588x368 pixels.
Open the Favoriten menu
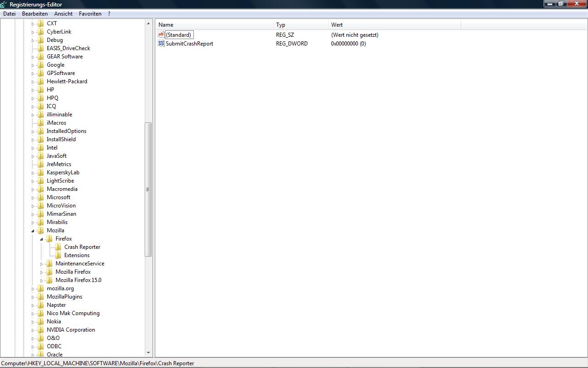[x=90, y=14]
